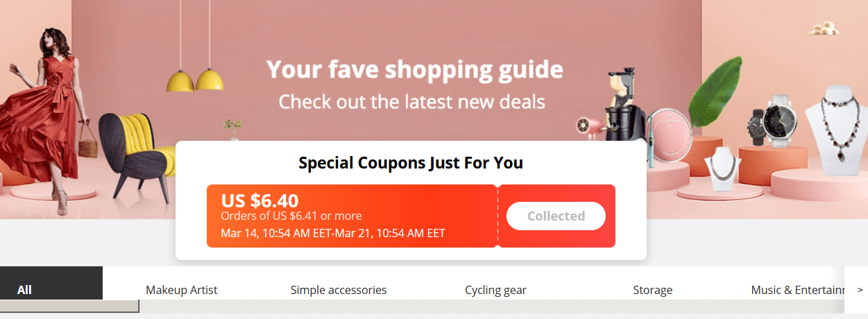Open the Storage category tab
Screen dimensions: 868x319
click(652, 290)
